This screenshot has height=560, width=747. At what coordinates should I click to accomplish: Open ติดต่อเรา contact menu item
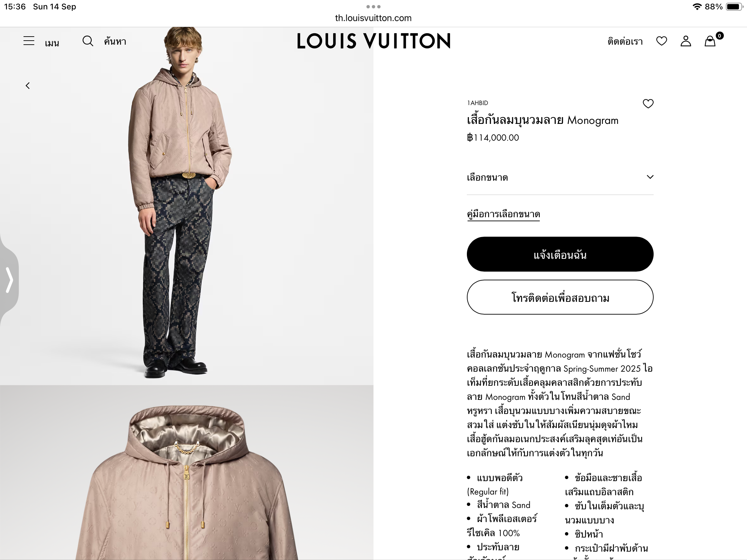(625, 42)
